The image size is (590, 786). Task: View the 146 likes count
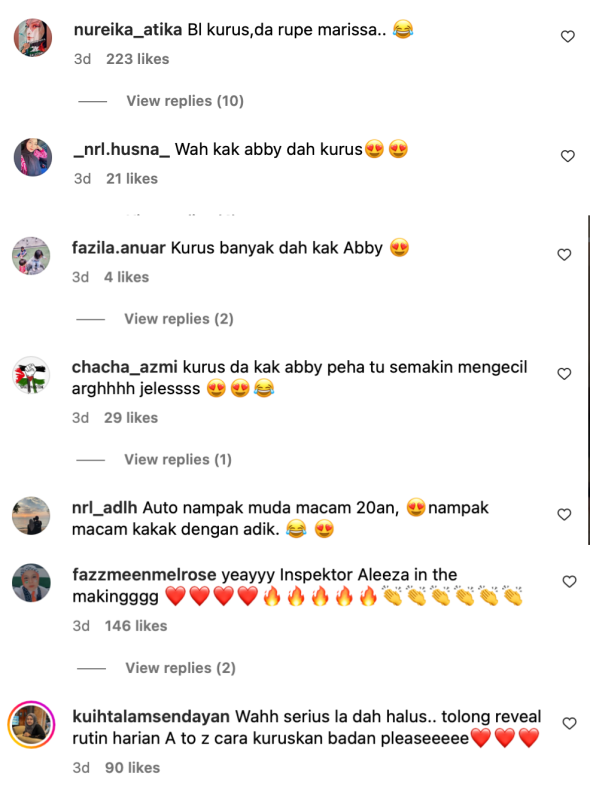(136, 626)
